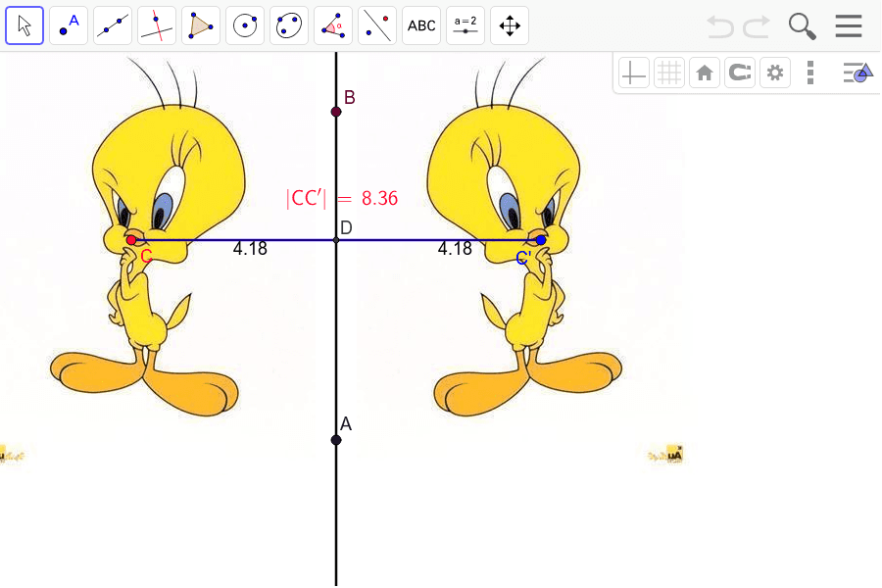Screen dimensions: 882x588
Task: Select red point C
Action: pos(131,240)
